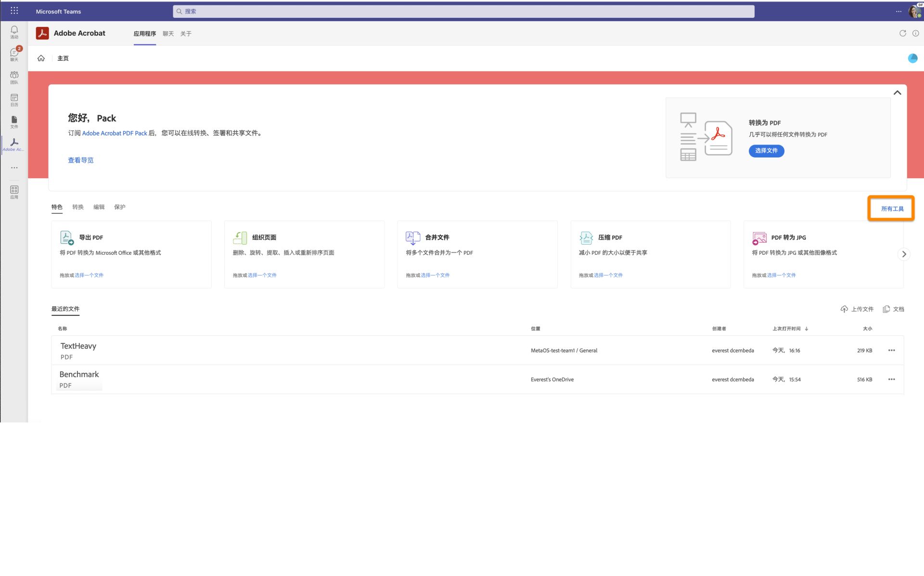Open Teams settings and more ellipsis
The width and height of the screenshot is (924, 576).
click(x=898, y=11)
